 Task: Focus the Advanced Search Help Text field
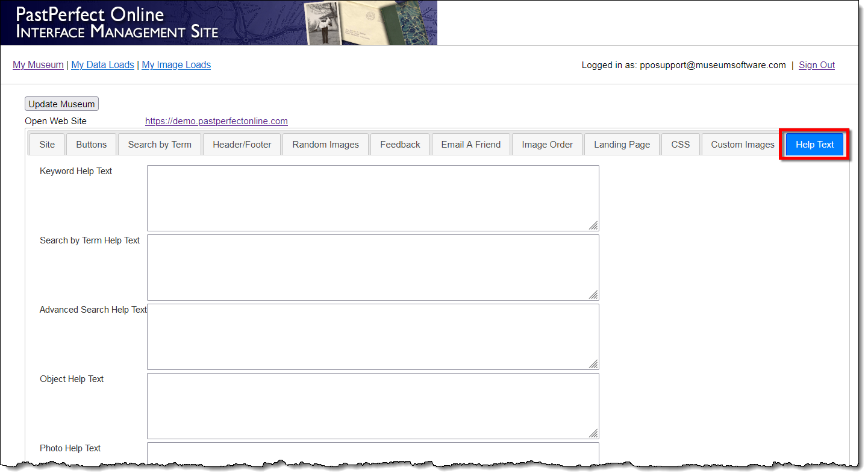(x=372, y=336)
